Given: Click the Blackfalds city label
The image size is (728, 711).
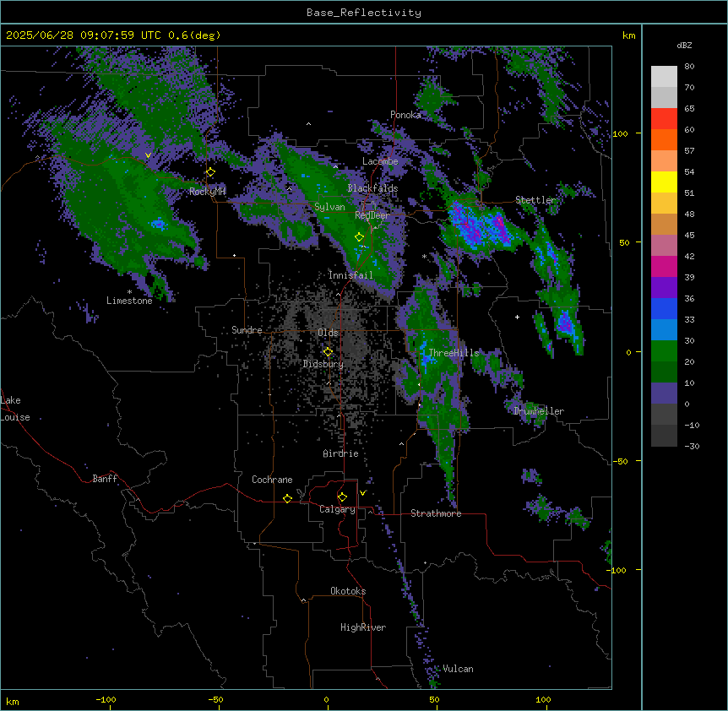Looking at the screenshot, I should 372,188.
